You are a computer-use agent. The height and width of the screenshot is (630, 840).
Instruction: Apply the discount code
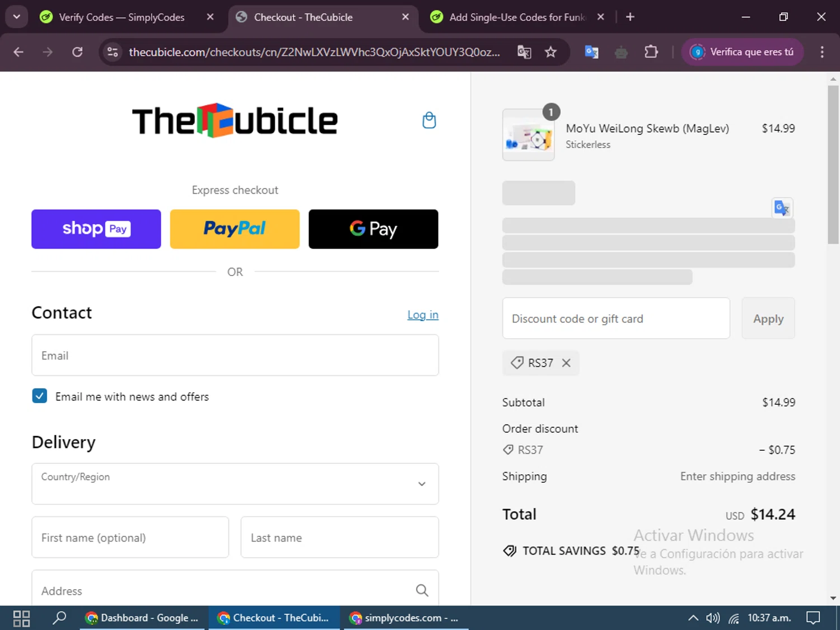tap(768, 318)
